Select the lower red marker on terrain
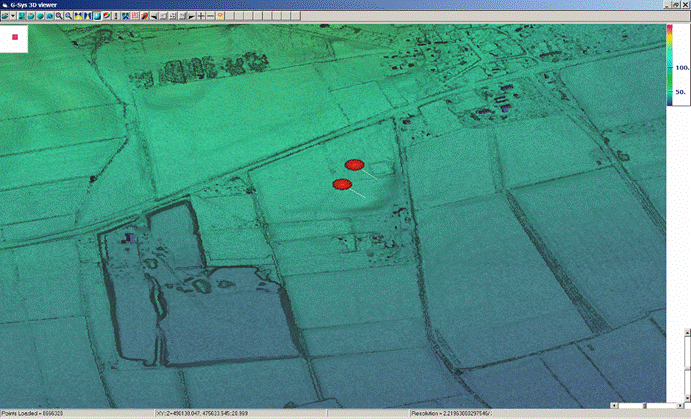Image resolution: width=691 pixels, height=419 pixels. click(x=342, y=183)
